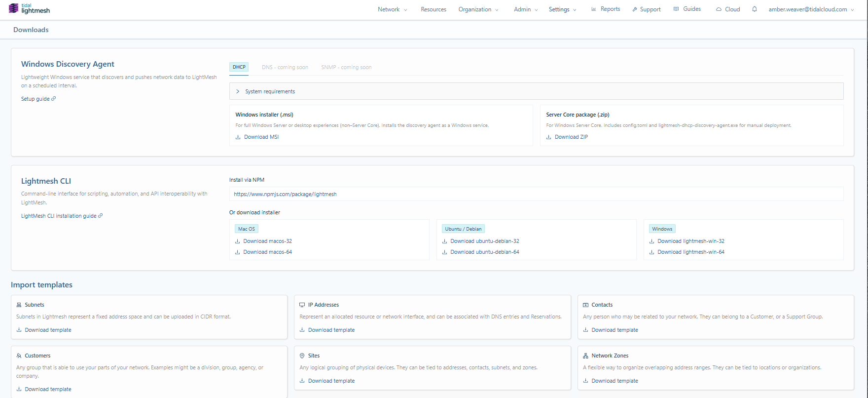Click the link icon after CLI installation guide
Image resolution: width=868 pixels, height=398 pixels.
click(x=101, y=216)
